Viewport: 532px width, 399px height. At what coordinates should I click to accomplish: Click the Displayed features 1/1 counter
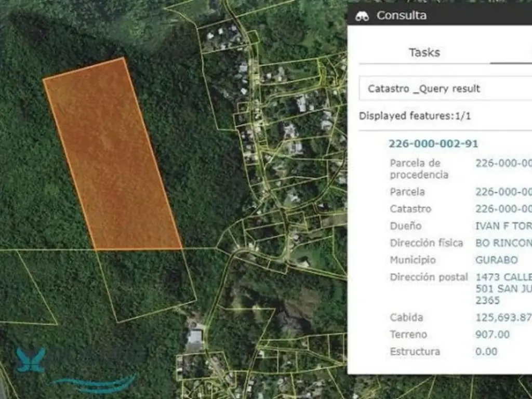(415, 116)
